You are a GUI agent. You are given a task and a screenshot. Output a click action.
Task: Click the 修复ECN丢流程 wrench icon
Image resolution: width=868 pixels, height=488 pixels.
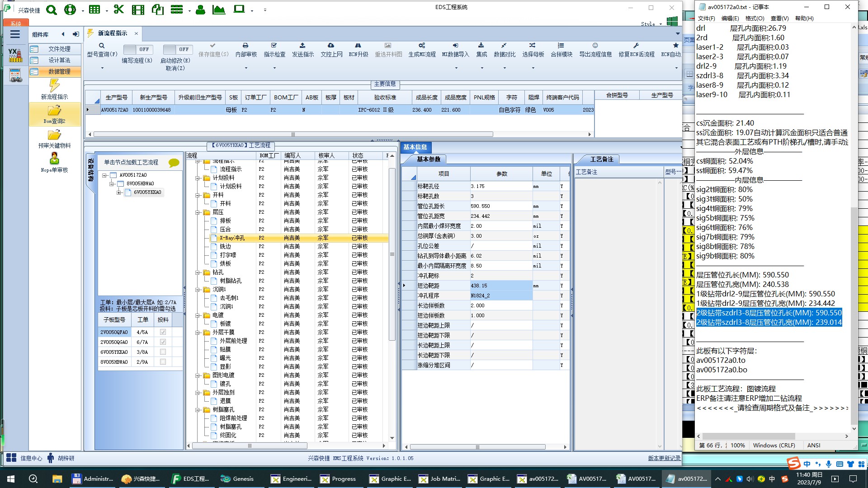[x=636, y=46]
